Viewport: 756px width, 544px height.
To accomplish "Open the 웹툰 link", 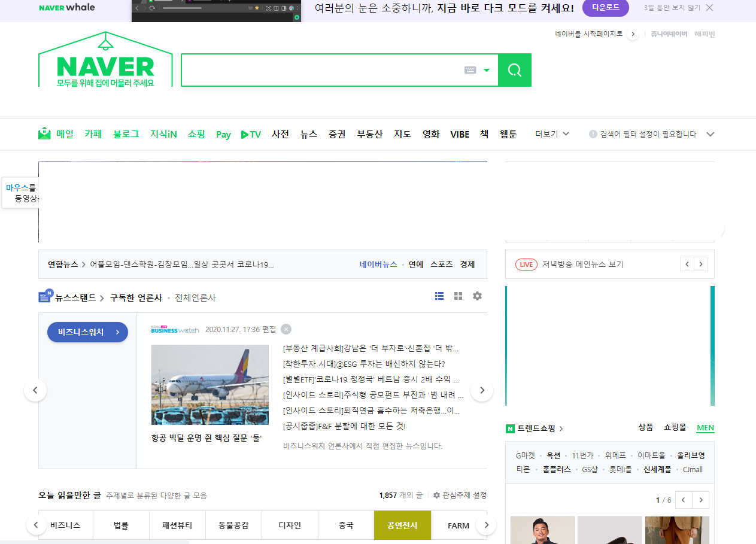I will point(508,134).
